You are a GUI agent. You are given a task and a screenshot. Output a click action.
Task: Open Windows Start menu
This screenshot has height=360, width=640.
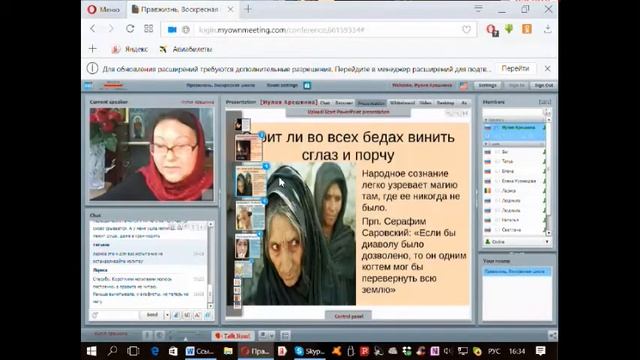[x=91, y=351]
